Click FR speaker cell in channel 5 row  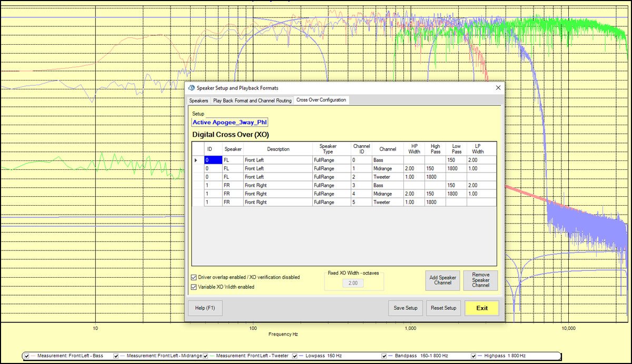233,202
